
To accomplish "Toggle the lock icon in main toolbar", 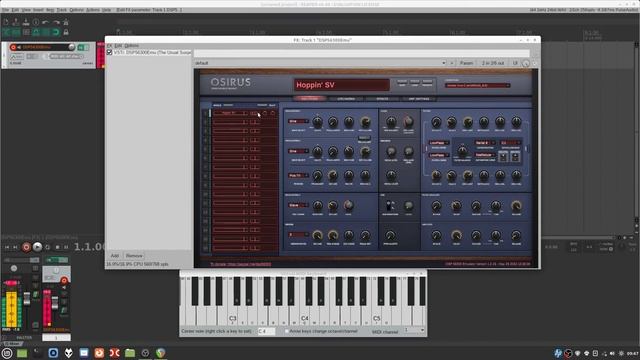I will coord(66,32).
